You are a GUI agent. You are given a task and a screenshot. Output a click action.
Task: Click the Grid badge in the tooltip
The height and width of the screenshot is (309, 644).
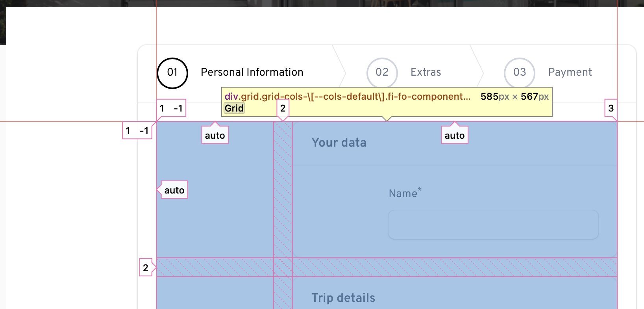tap(234, 108)
